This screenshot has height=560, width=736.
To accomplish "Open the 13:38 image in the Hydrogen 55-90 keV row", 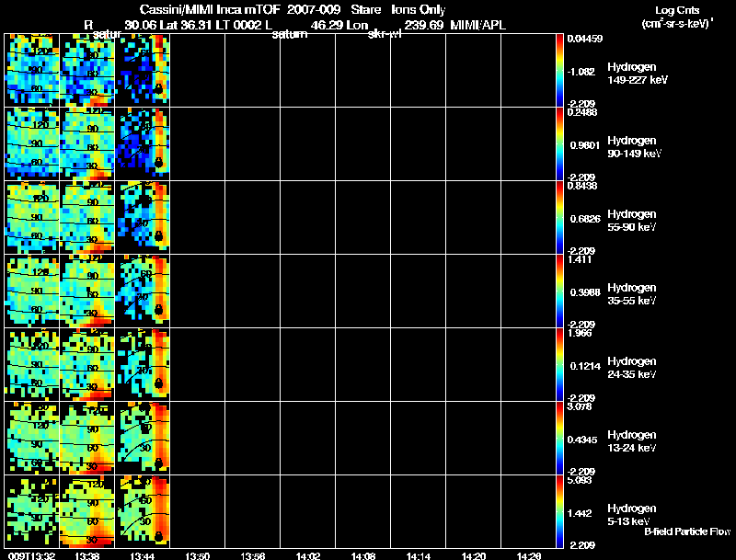I will tap(87, 218).
